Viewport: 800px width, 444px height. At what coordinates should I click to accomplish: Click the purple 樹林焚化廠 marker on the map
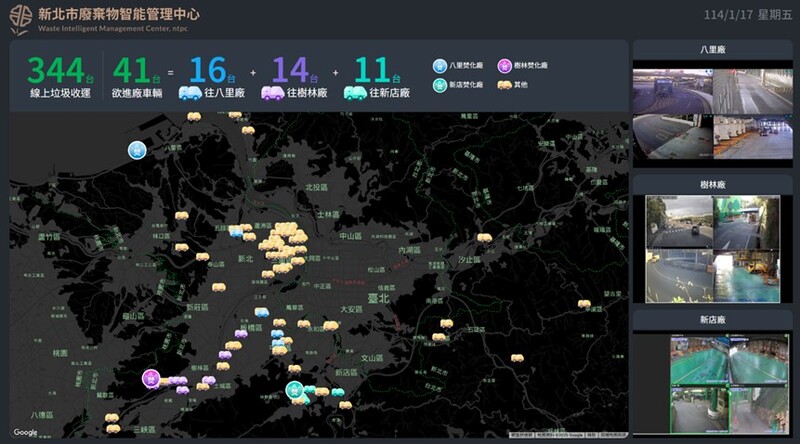tap(151, 379)
